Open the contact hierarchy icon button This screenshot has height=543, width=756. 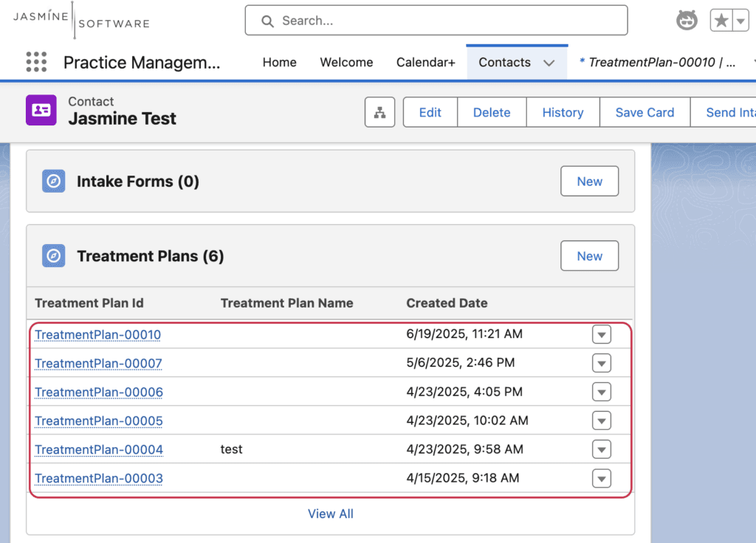[380, 112]
